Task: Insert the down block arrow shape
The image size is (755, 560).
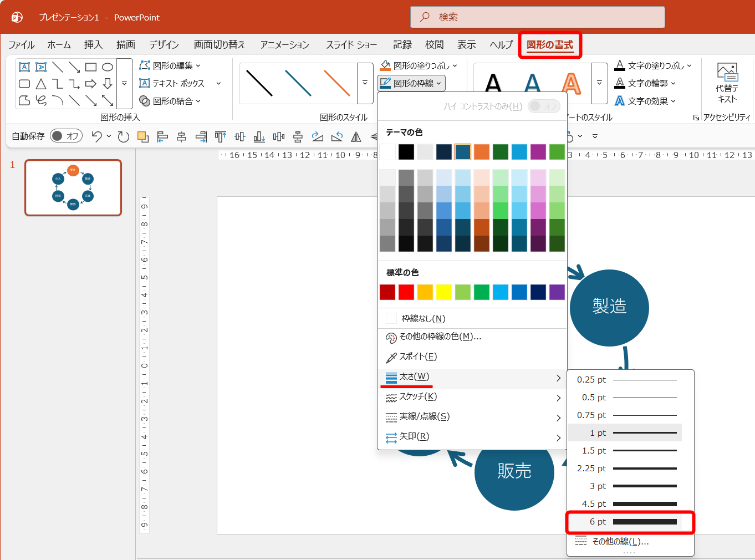Action: pyautogui.click(x=108, y=84)
